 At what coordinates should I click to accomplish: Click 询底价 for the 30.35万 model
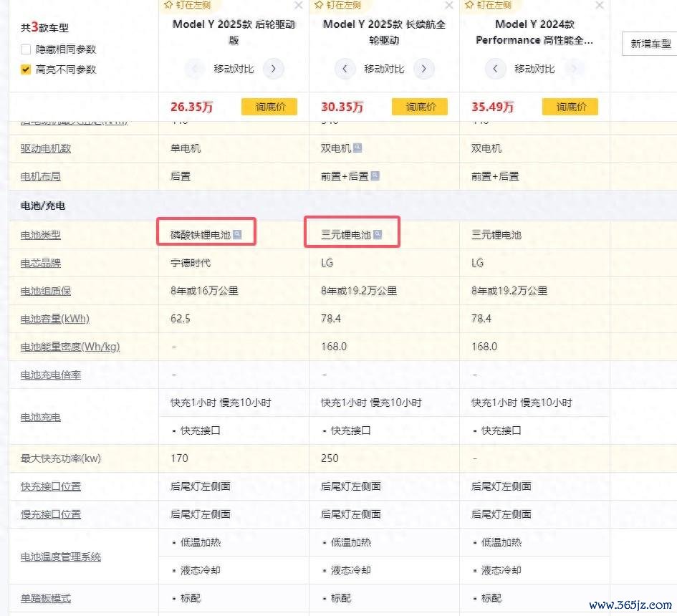pos(420,107)
